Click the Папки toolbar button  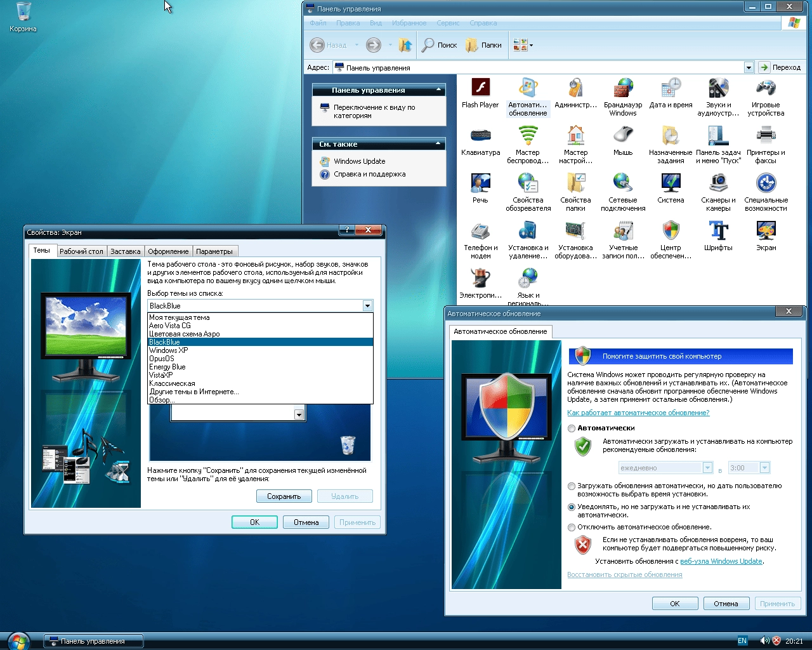(x=484, y=44)
